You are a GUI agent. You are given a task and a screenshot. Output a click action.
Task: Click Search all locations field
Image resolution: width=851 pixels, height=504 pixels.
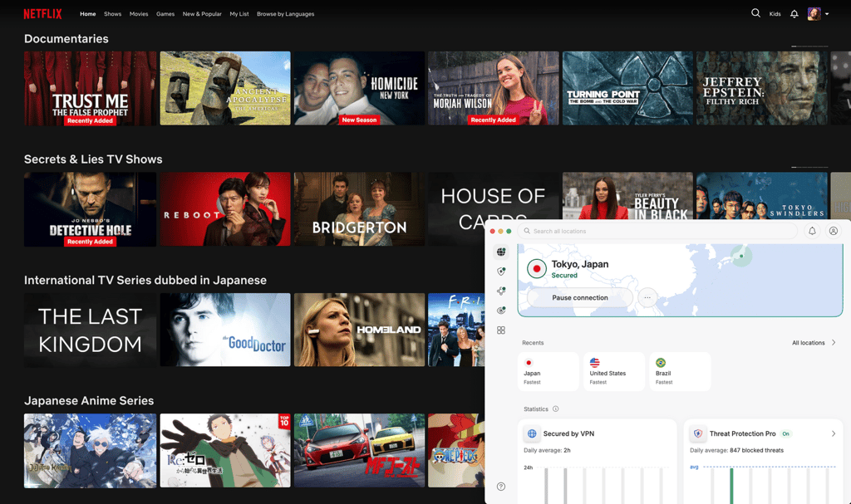click(x=657, y=231)
